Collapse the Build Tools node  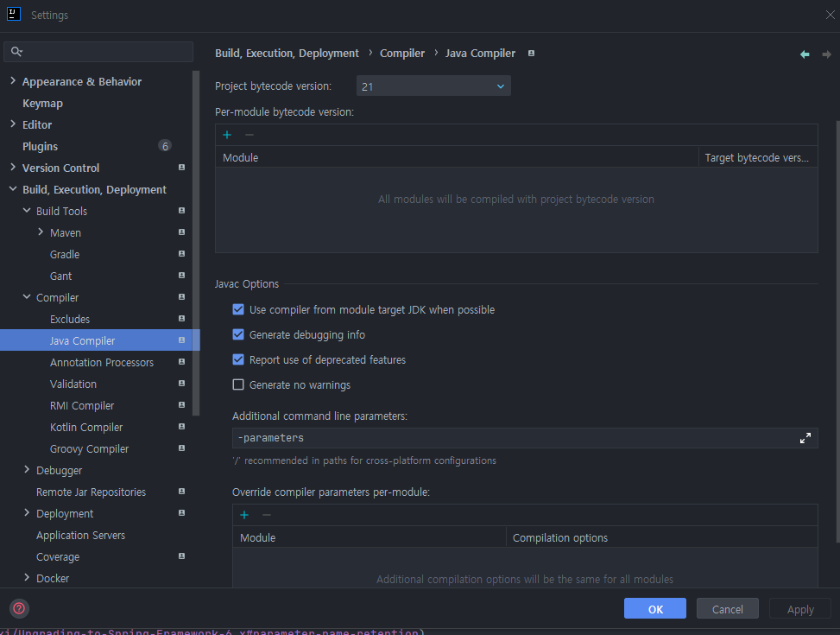click(27, 210)
